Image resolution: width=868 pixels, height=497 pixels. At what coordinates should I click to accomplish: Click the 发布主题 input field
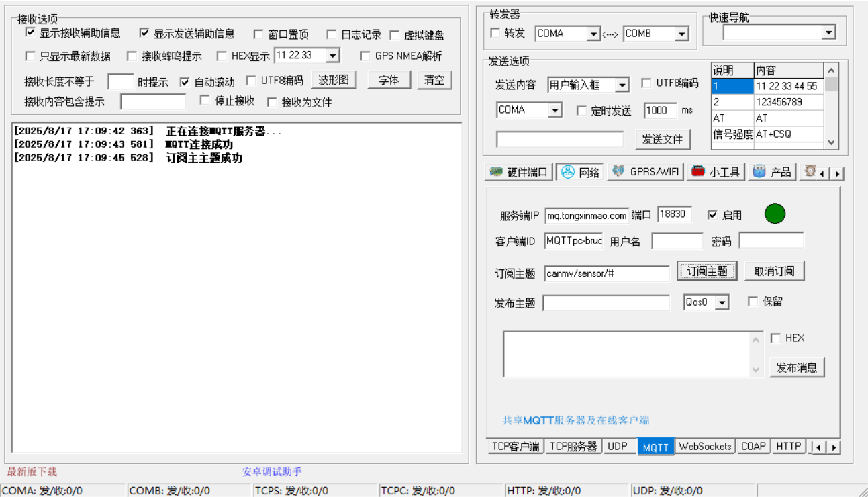606,304
